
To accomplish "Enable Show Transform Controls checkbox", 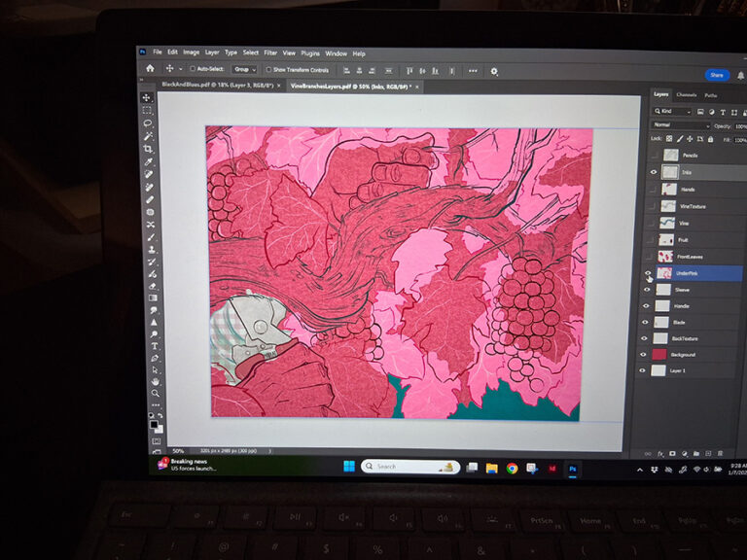I will [268, 70].
